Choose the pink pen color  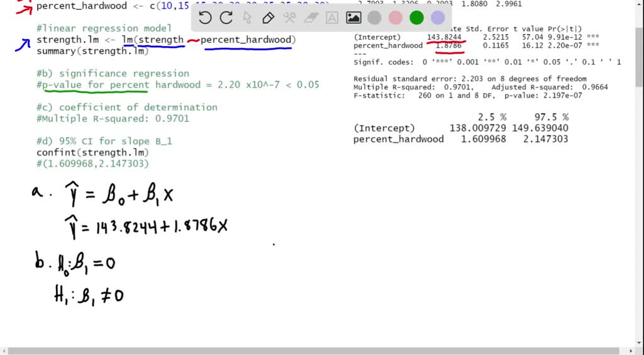click(396, 18)
